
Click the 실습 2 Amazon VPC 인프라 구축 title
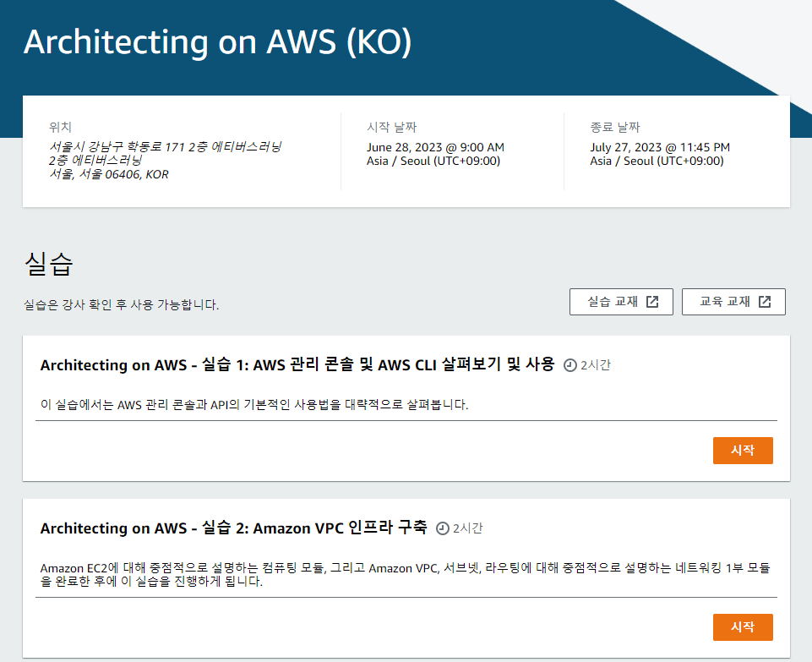pos(233,528)
